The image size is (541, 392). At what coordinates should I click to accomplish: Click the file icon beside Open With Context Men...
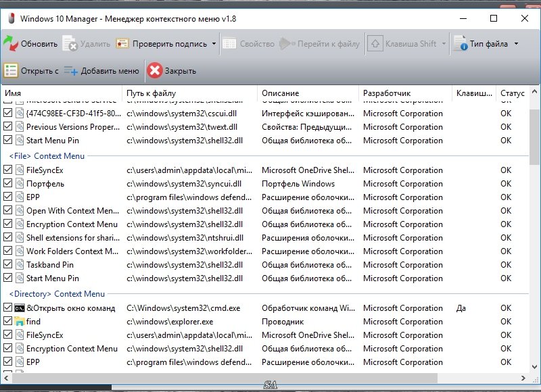pos(20,211)
